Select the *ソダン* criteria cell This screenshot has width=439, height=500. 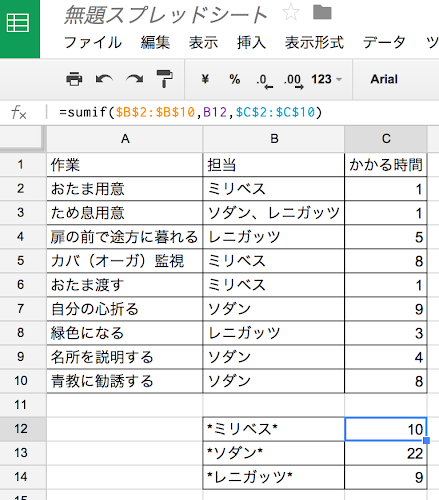274,453
